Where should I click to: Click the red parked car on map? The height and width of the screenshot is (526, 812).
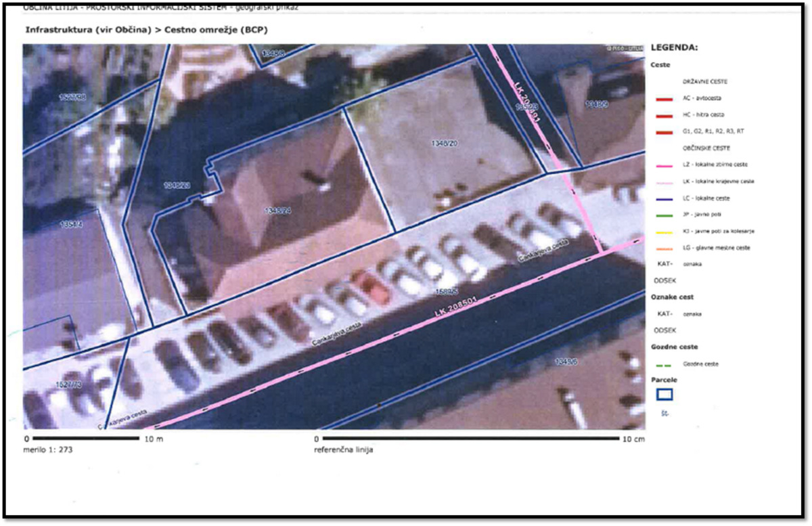[x=369, y=287]
